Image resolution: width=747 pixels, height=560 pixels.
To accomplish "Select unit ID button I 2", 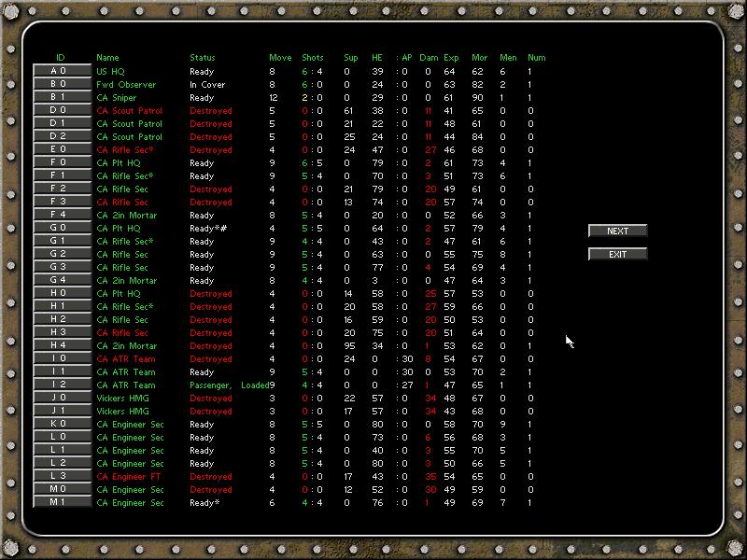I will [62, 385].
